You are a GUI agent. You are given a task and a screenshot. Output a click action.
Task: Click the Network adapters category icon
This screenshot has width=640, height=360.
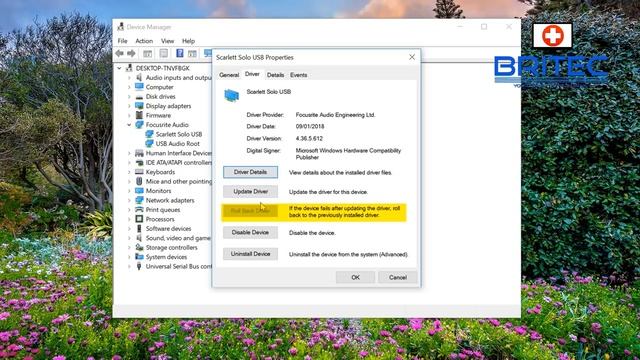click(x=139, y=200)
